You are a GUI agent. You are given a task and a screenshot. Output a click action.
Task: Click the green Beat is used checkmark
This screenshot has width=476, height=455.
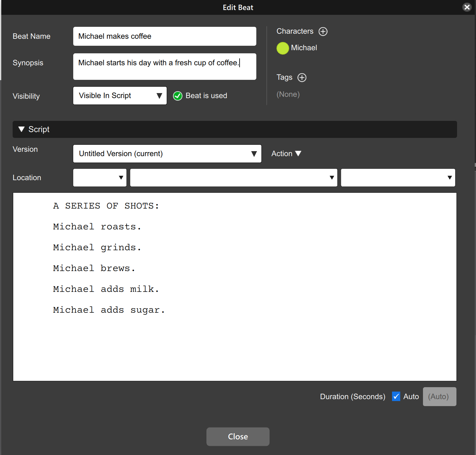(x=178, y=96)
